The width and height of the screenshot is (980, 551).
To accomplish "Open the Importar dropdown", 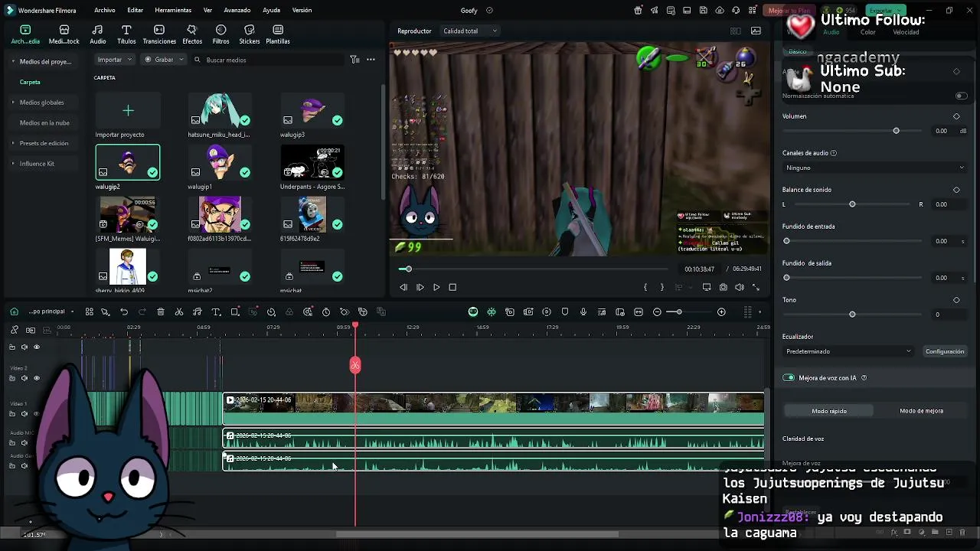I will pos(115,59).
